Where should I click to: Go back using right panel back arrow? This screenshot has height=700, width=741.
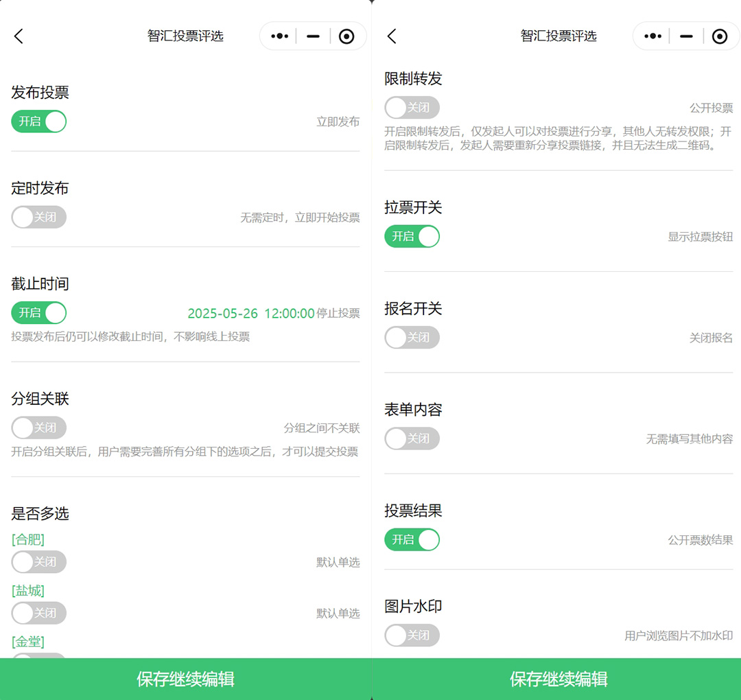pyautogui.click(x=392, y=36)
